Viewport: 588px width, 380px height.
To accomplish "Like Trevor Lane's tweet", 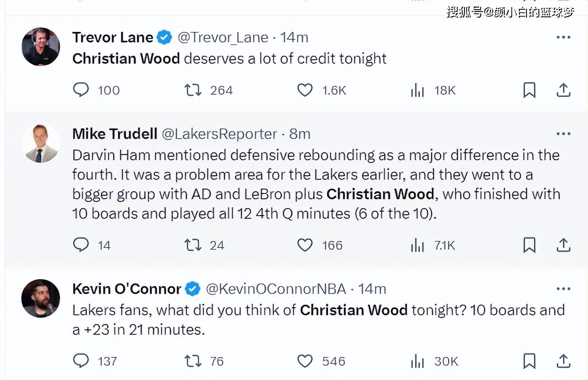I will pyautogui.click(x=305, y=90).
